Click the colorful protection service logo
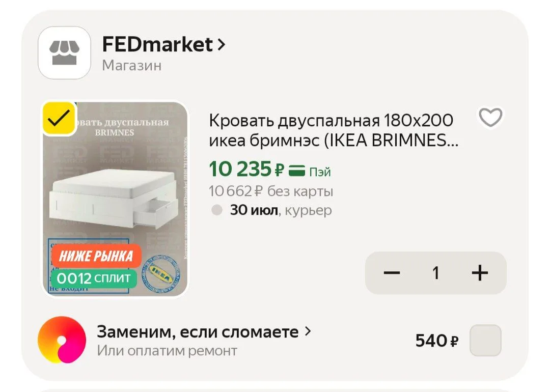 (x=62, y=340)
